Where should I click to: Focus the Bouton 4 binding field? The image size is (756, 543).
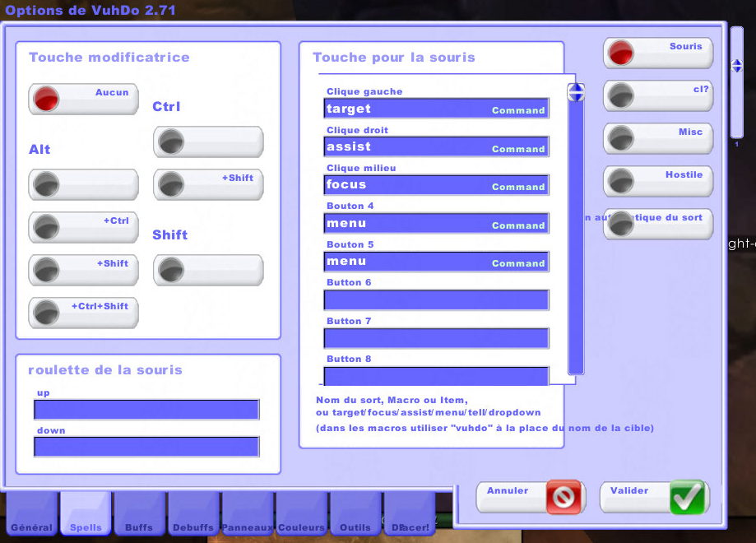click(436, 223)
